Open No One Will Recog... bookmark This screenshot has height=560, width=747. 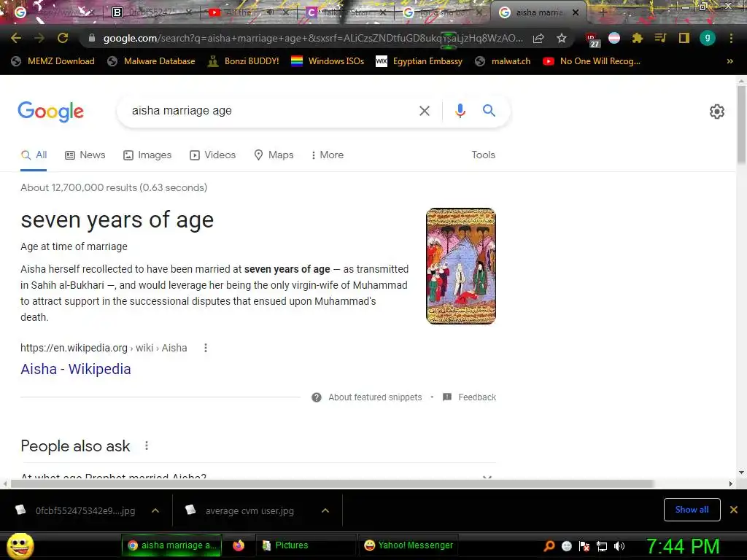click(591, 61)
